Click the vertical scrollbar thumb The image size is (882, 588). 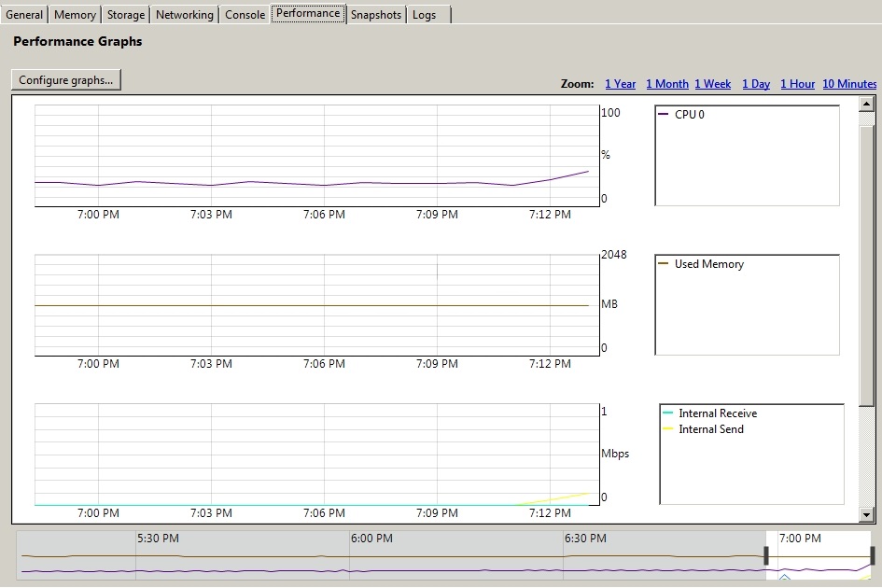click(866, 264)
